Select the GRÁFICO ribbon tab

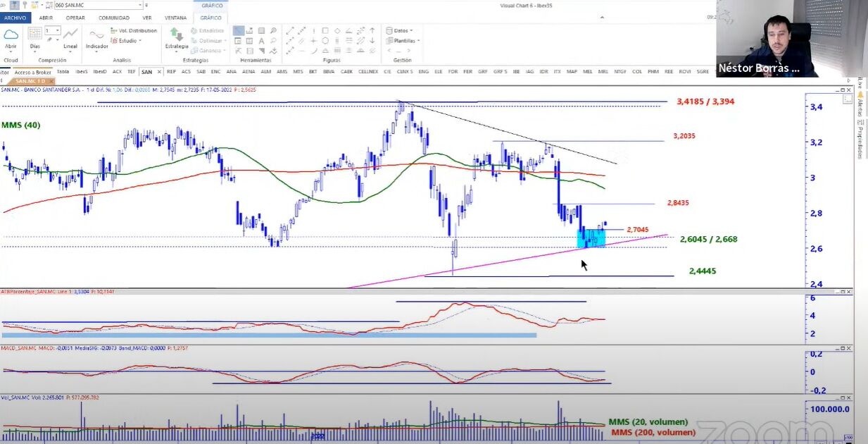pyautogui.click(x=210, y=18)
